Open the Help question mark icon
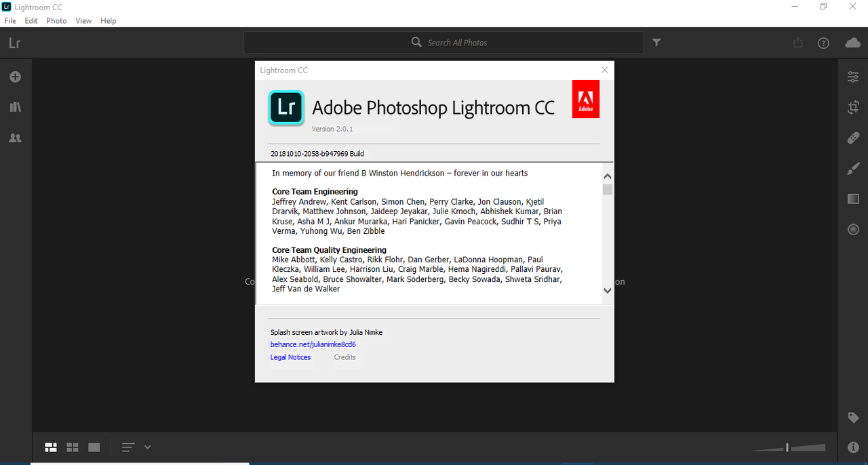This screenshot has width=868, height=465. (x=823, y=43)
